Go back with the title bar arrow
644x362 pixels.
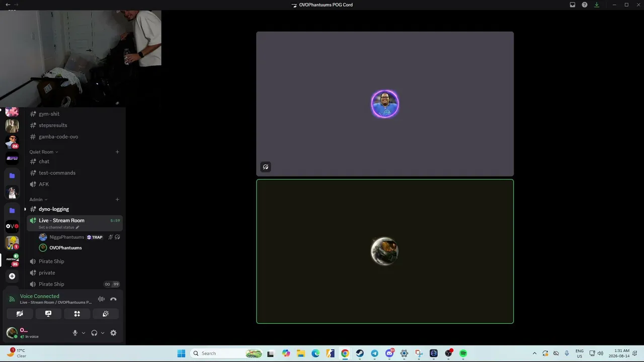coord(8,5)
